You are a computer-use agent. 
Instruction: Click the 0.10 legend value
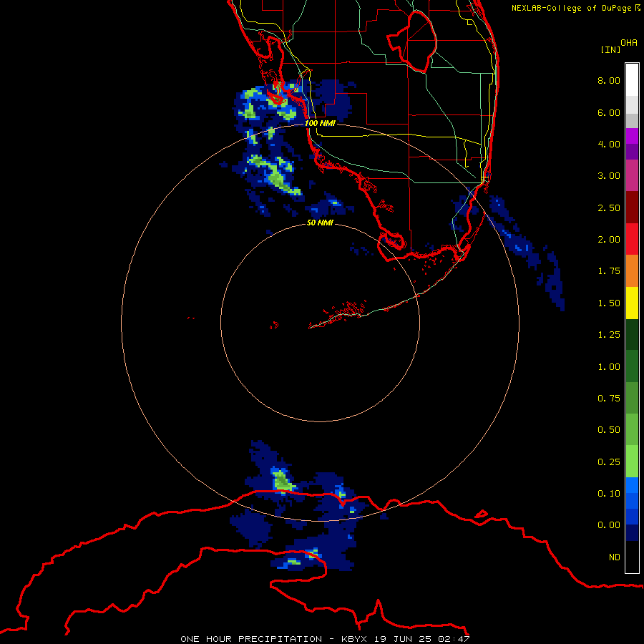tap(609, 494)
